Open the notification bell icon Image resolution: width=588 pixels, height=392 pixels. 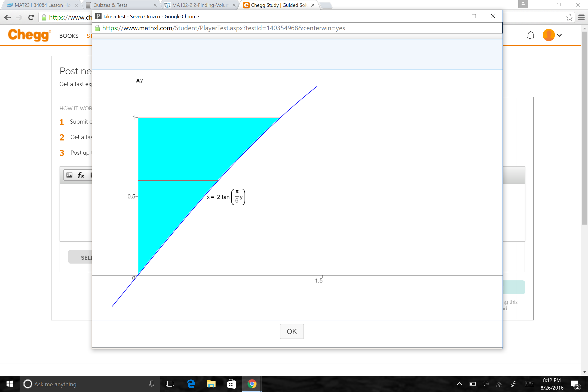pyautogui.click(x=530, y=35)
